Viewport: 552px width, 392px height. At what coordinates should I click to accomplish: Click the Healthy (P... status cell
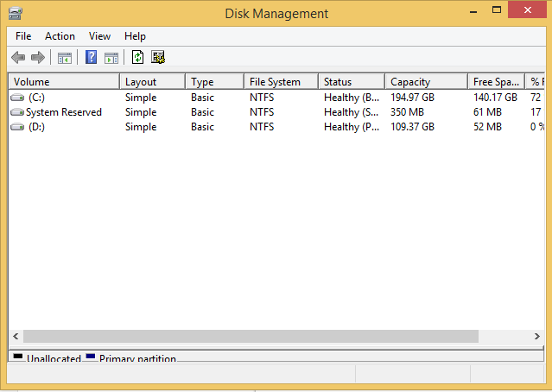tap(352, 127)
